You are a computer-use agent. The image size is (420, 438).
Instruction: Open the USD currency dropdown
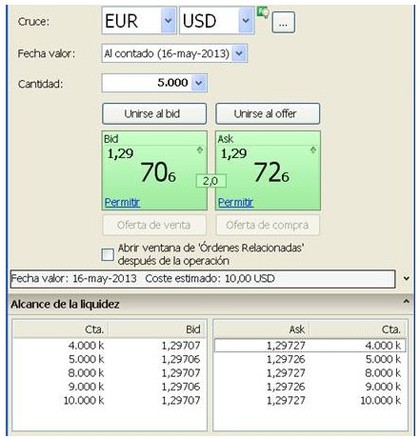coord(246,21)
